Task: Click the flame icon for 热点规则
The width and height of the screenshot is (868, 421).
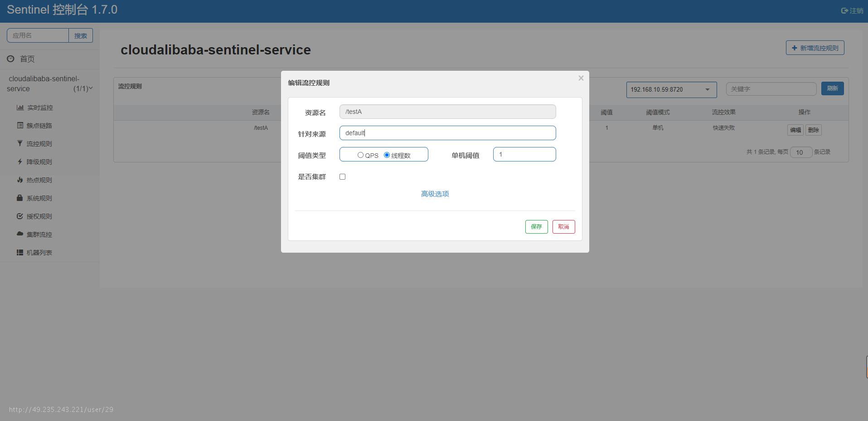Action: [20, 180]
